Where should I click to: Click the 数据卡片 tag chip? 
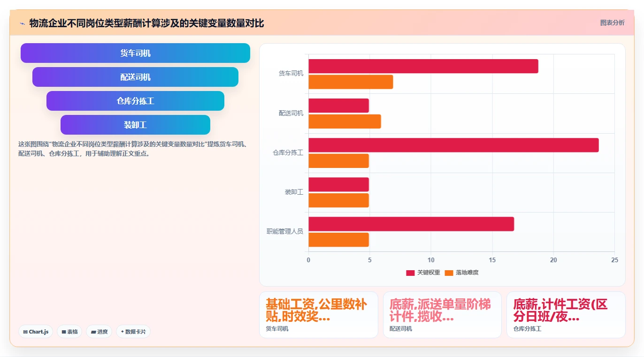133,332
